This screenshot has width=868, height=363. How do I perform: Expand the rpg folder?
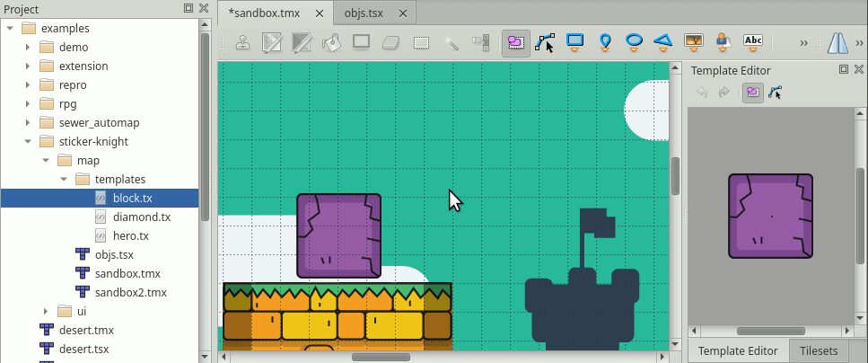[x=27, y=103]
